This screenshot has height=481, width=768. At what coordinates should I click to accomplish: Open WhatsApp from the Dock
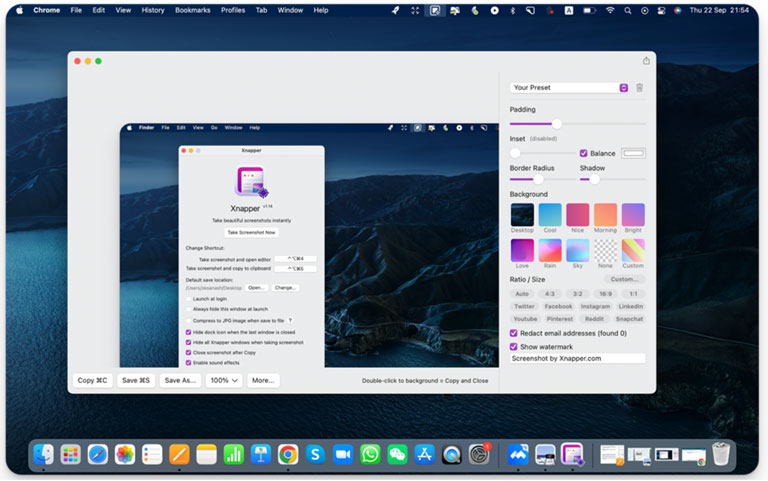370,455
